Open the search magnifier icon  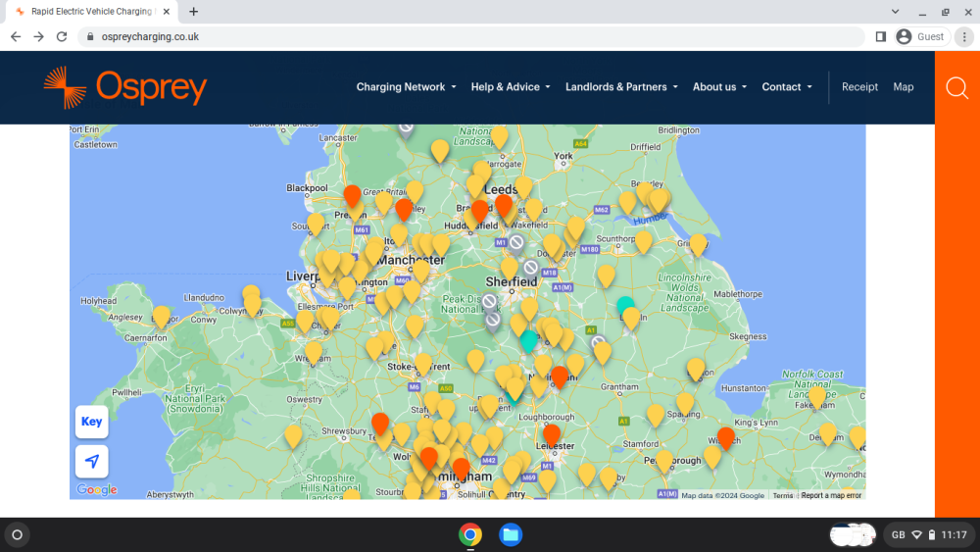click(x=956, y=87)
